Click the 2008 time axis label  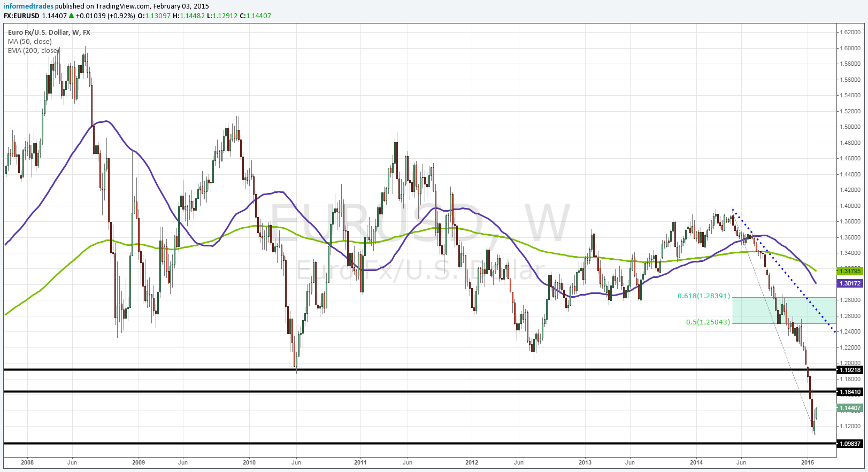(x=27, y=462)
